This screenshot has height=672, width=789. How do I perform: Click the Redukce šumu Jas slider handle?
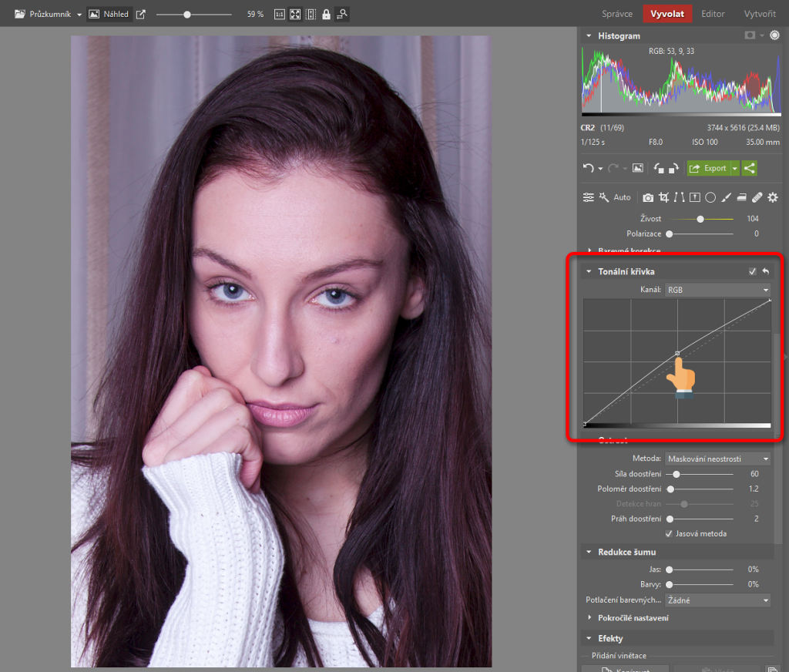[670, 570]
